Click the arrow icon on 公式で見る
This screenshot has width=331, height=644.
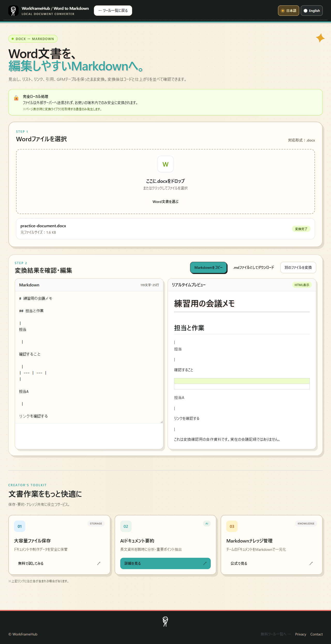[311, 563]
